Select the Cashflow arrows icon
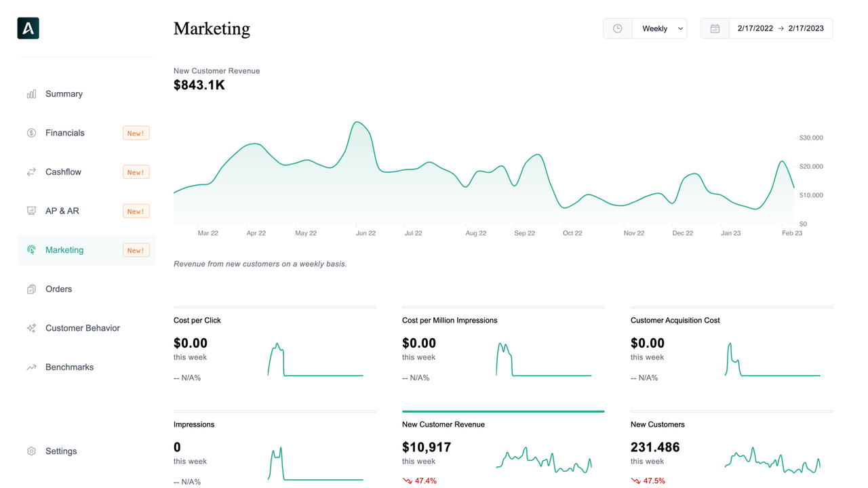868x488 pixels. pyautogui.click(x=31, y=171)
